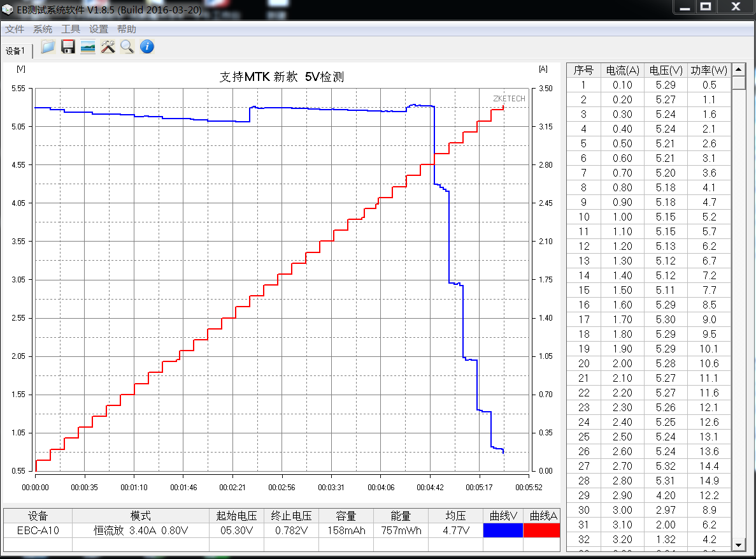Click the blue 曲线V color swatch

pos(503,530)
